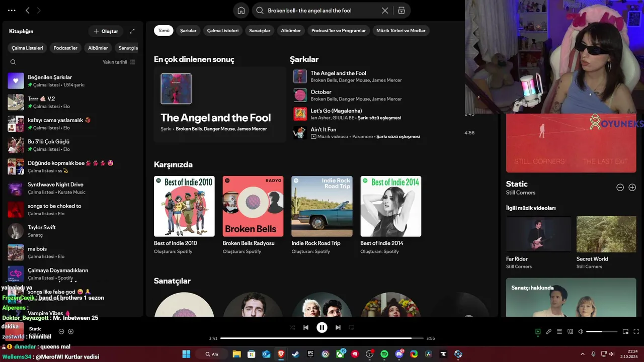The width and height of the screenshot is (644, 362).
Task: Open Indie Rock Road Trip playlist card
Action: [x=322, y=215]
